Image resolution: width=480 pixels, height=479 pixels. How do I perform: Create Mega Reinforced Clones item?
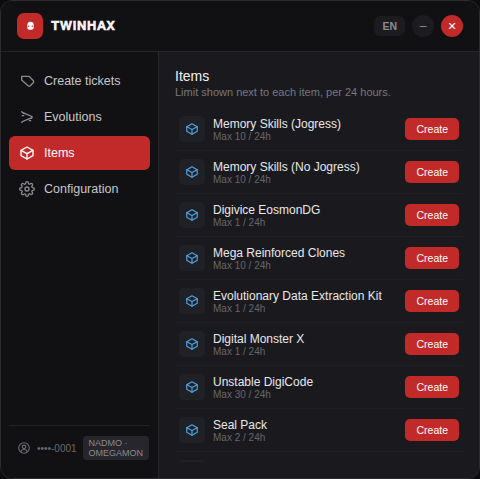[432, 258]
